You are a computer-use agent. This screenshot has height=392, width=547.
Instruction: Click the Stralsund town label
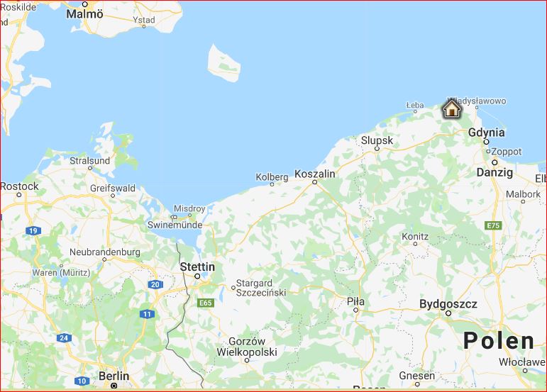(89, 161)
